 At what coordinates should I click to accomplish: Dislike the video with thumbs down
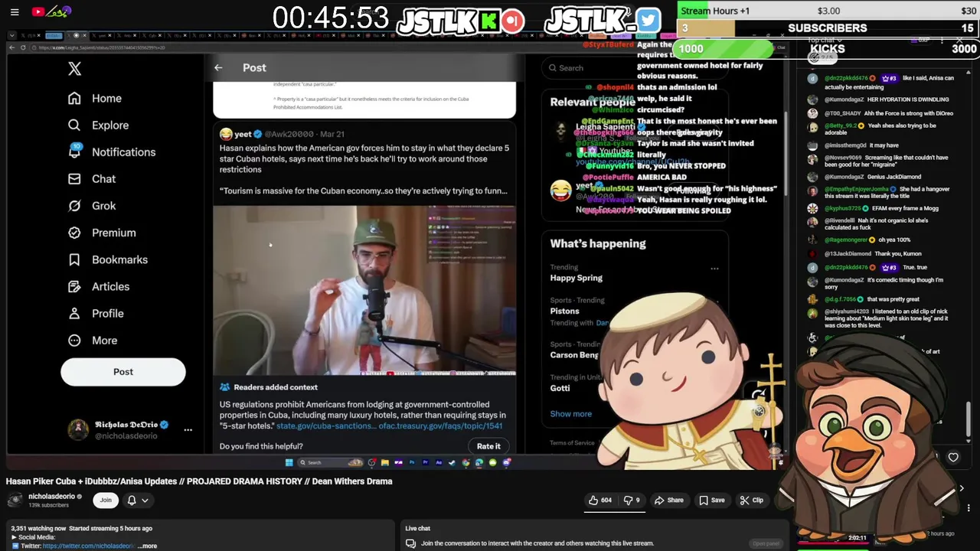(x=632, y=500)
